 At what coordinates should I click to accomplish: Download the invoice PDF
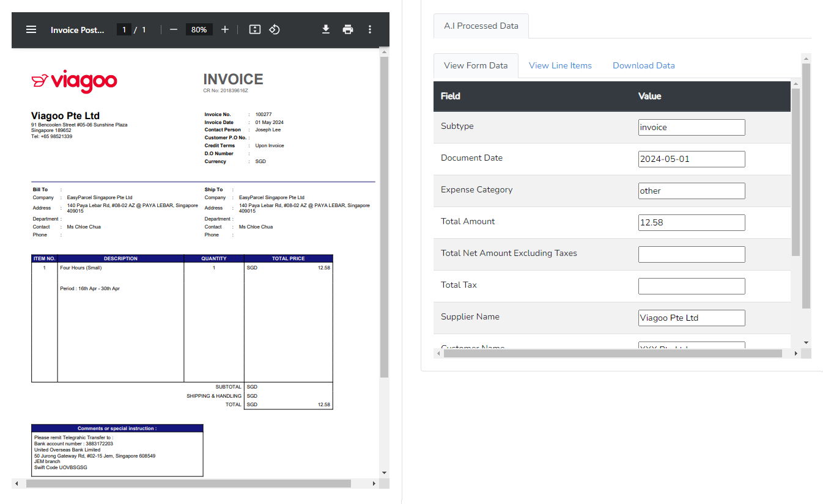click(326, 29)
